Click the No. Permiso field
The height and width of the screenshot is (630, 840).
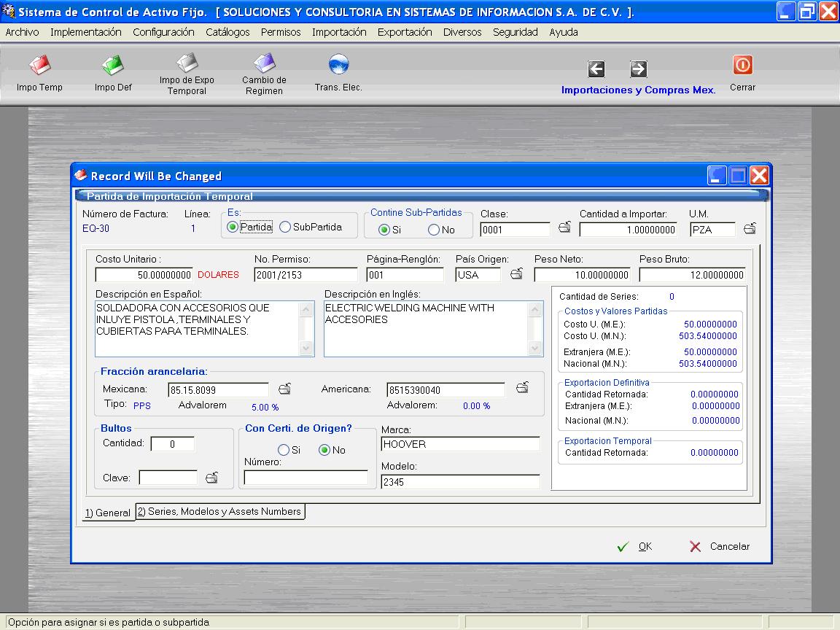coord(306,275)
